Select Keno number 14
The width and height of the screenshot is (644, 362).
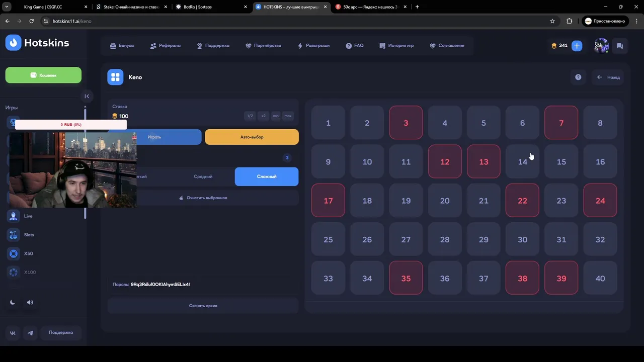[522, 161]
